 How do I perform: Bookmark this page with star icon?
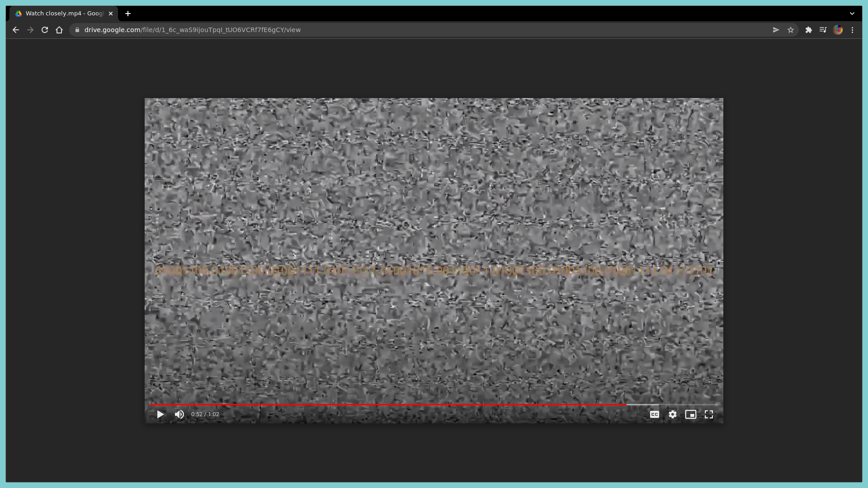[790, 30]
